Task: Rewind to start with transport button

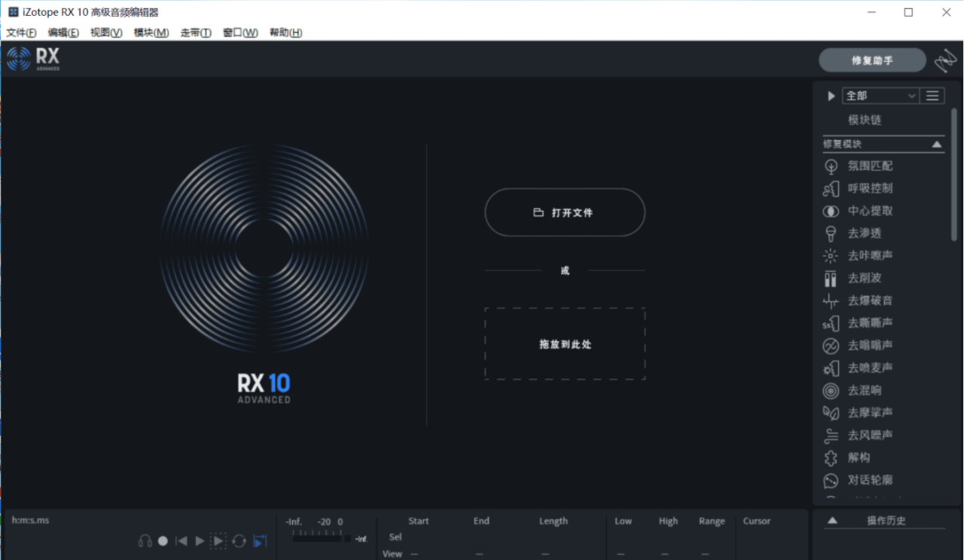Action: pyautogui.click(x=181, y=540)
